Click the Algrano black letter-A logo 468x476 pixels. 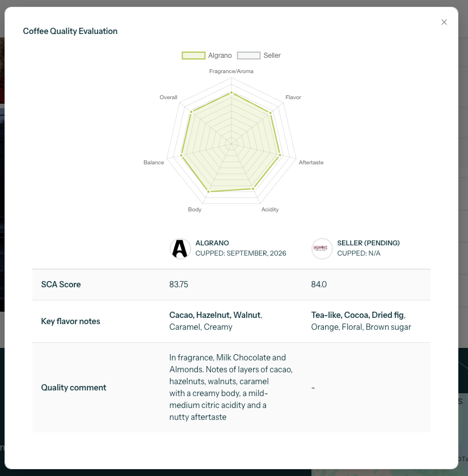[x=180, y=249]
